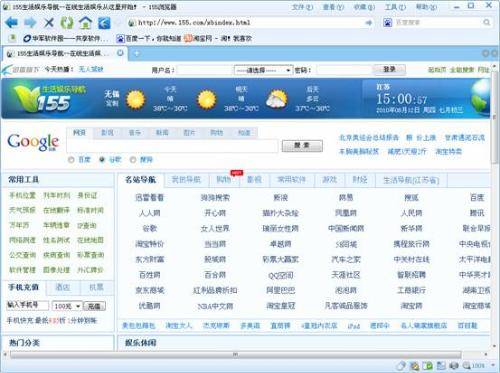The image size is (500, 373).
Task: Click the cloudy weather icon
Action: point(276,99)
